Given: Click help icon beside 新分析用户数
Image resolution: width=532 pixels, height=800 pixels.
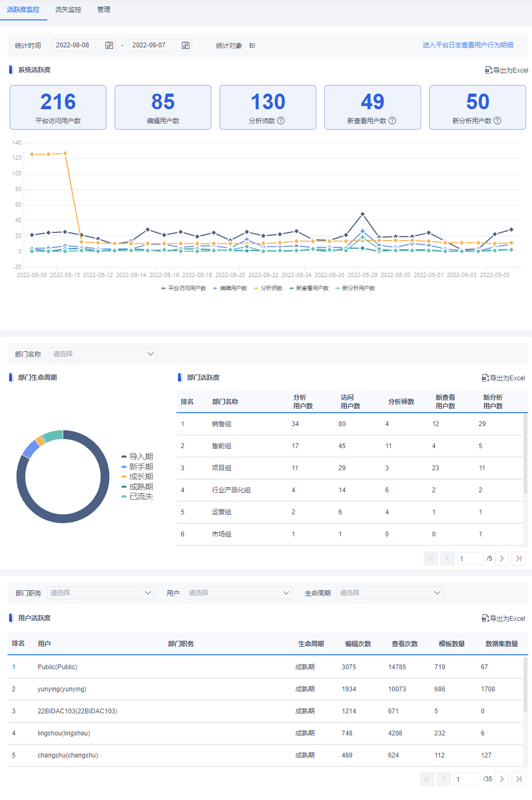Looking at the screenshot, I should [x=497, y=121].
